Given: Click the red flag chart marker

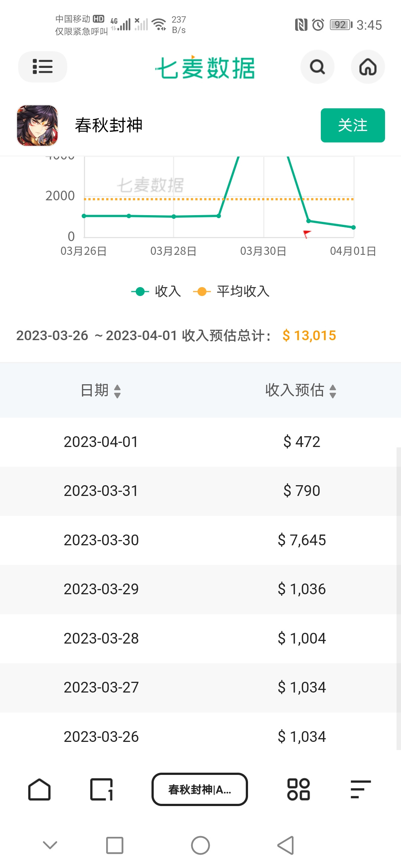Looking at the screenshot, I should click(307, 234).
